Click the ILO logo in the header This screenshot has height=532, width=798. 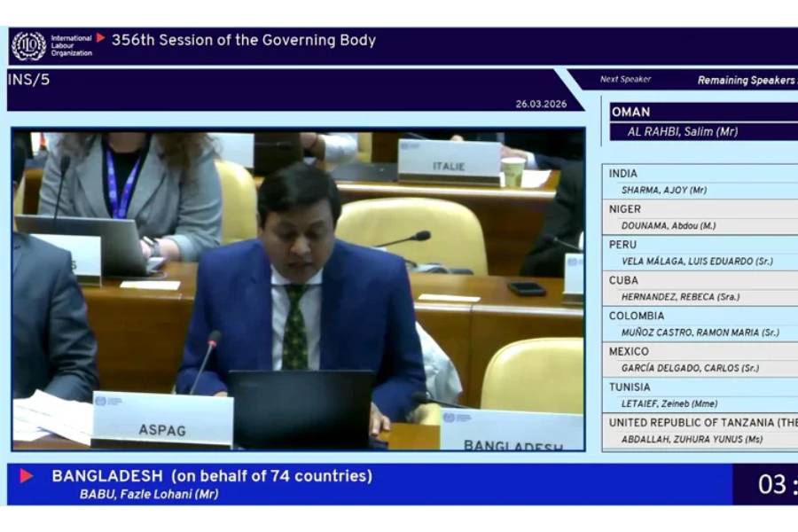coord(28,45)
